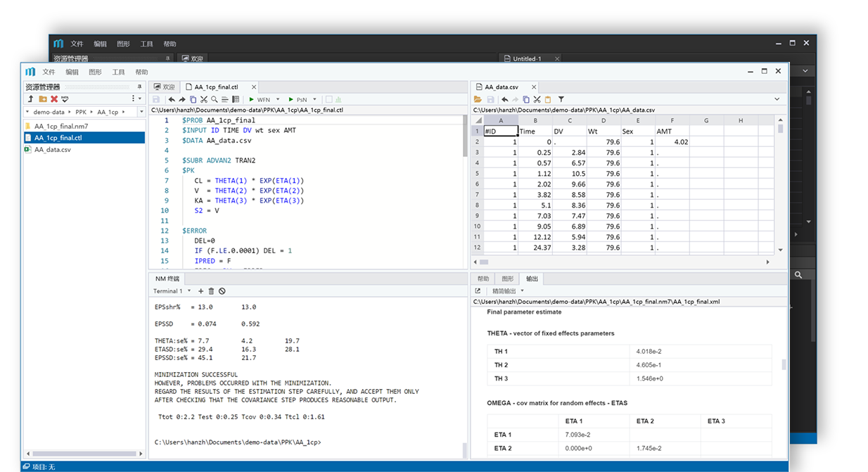The height and width of the screenshot is (472, 868).
Task: Click the open folder icon in CSV viewer toolbar
Action: (x=478, y=99)
